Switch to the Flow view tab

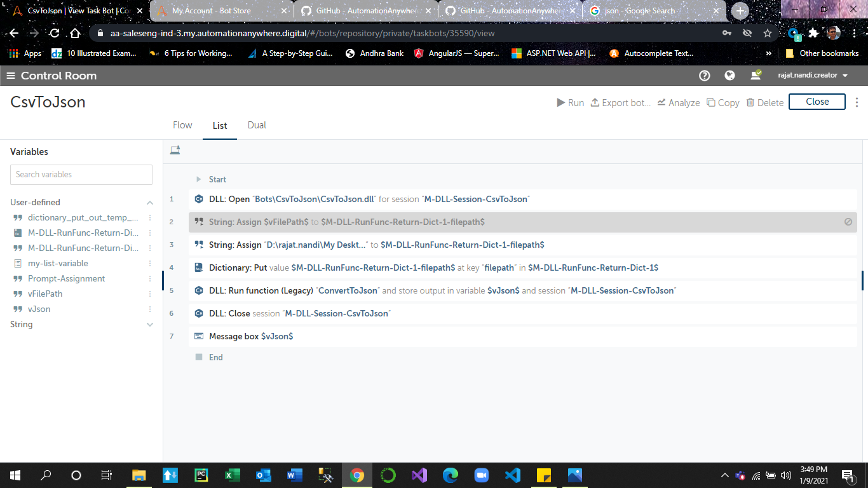(182, 125)
